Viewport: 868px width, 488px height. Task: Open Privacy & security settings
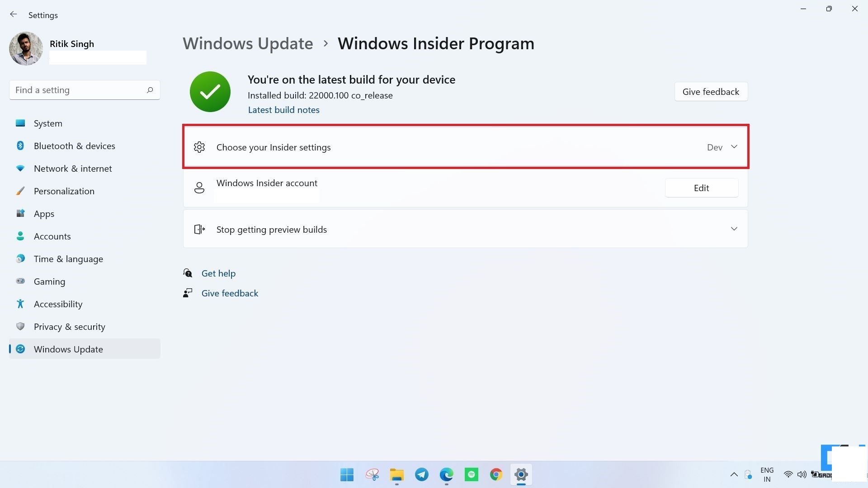(69, 327)
